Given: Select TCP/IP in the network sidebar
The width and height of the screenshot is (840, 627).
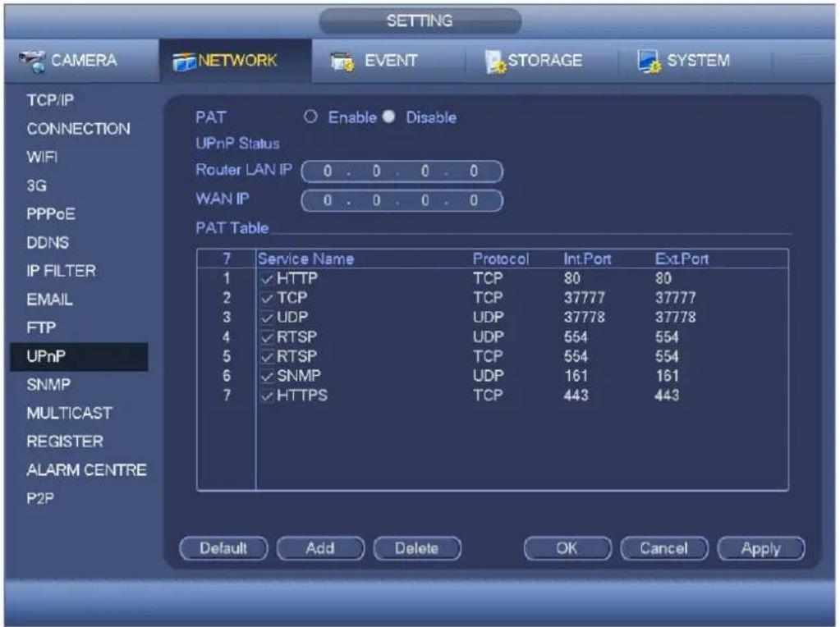Looking at the screenshot, I should click(x=50, y=100).
